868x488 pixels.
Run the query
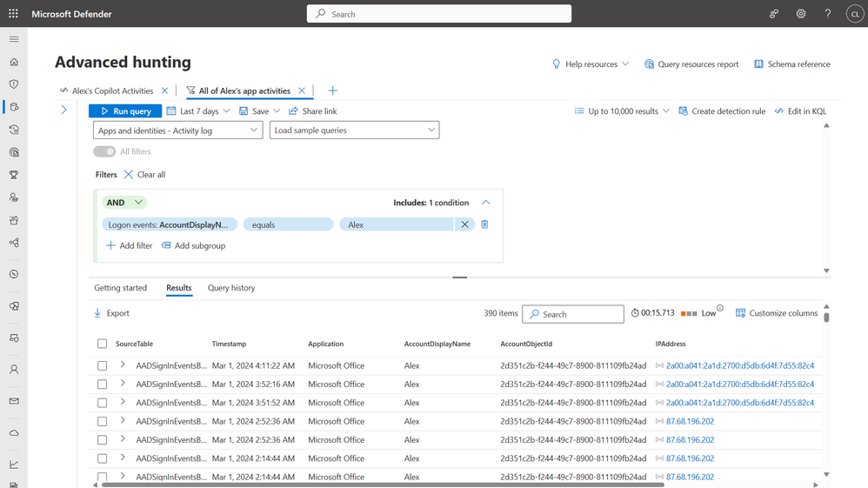[x=125, y=110]
